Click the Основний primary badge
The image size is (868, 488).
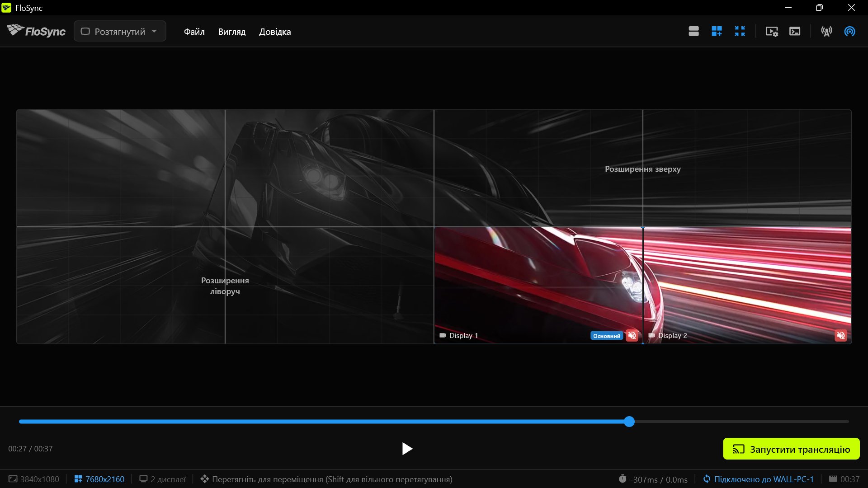(x=607, y=336)
